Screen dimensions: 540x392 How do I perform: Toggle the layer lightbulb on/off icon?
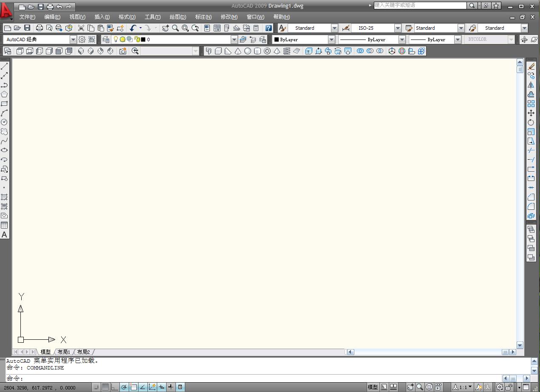click(x=116, y=39)
